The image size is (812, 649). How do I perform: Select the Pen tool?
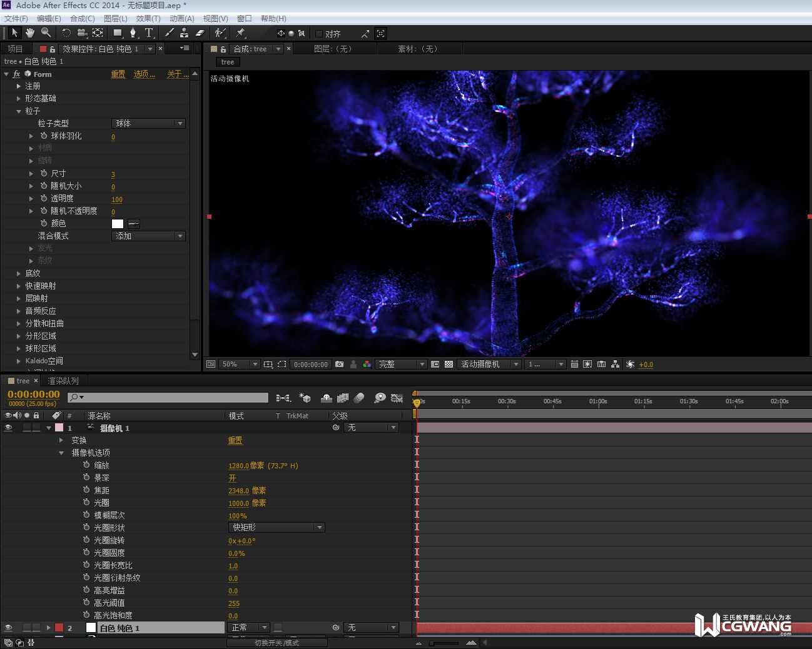[x=133, y=33]
